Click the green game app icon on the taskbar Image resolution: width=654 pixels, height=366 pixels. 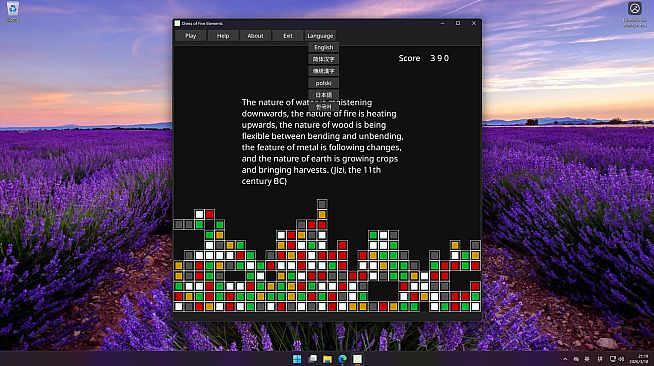click(357, 359)
